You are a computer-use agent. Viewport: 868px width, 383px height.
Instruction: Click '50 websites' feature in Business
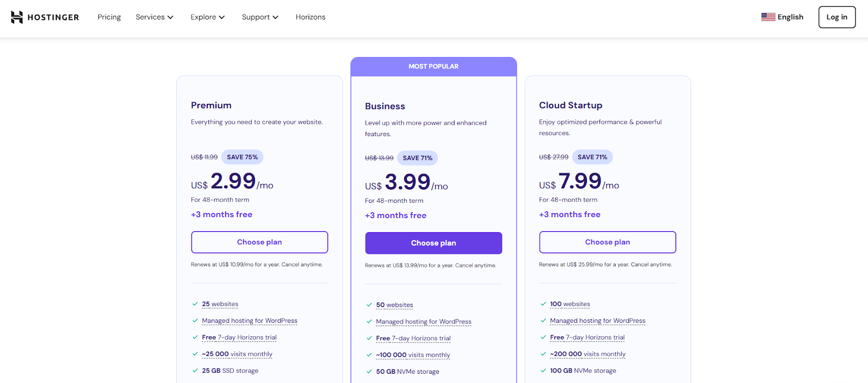click(394, 305)
